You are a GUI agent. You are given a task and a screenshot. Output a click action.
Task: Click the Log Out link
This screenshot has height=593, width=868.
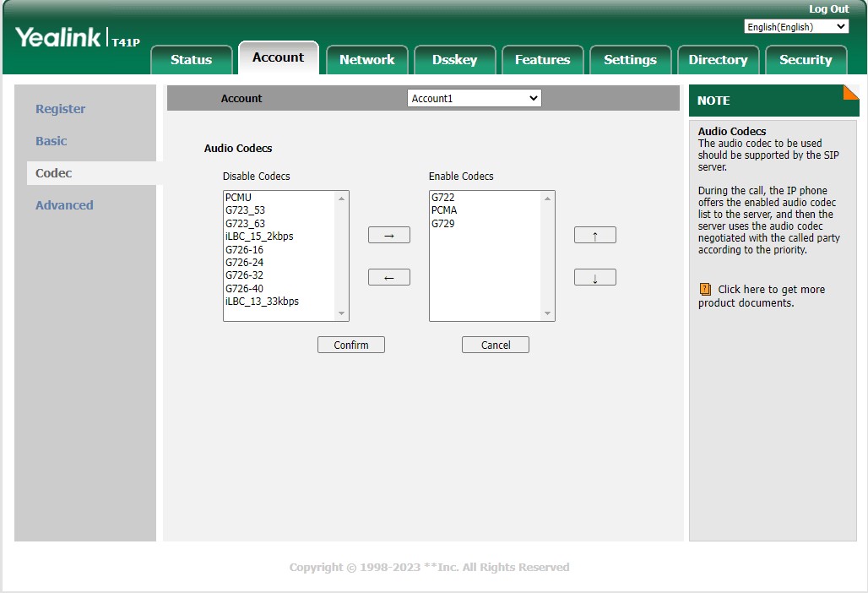click(828, 9)
